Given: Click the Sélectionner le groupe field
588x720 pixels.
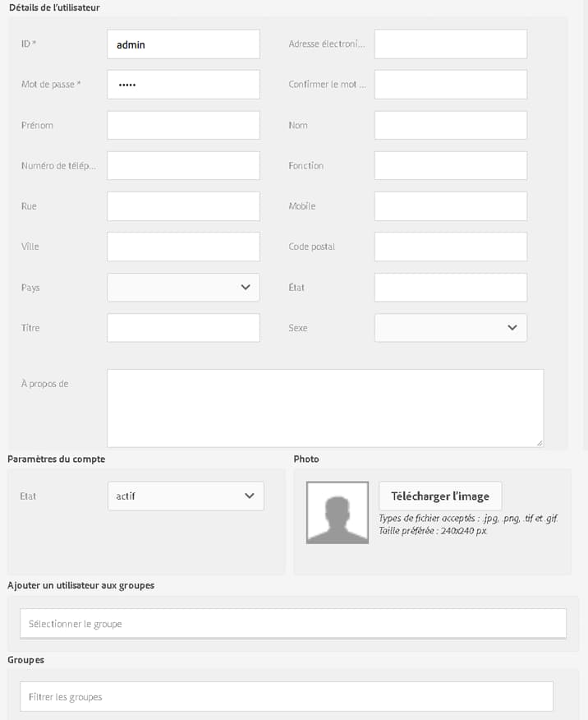Looking at the screenshot, I should (x=292, y=623).
